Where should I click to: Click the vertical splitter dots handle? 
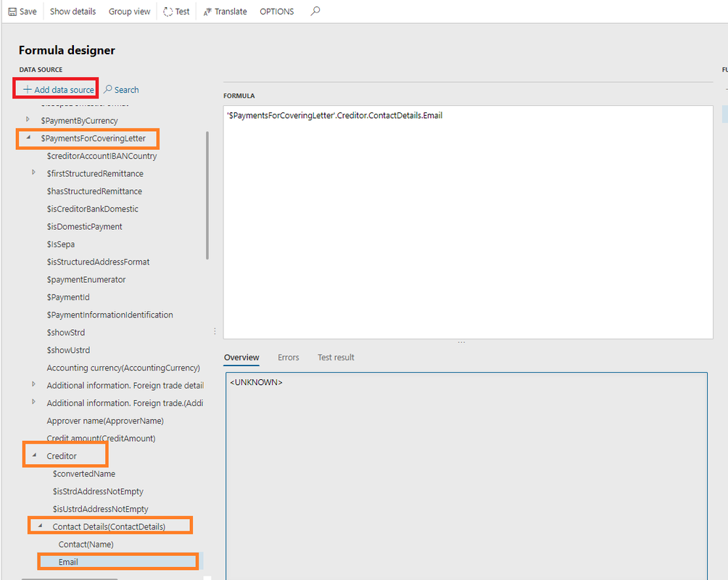point(215,331)
